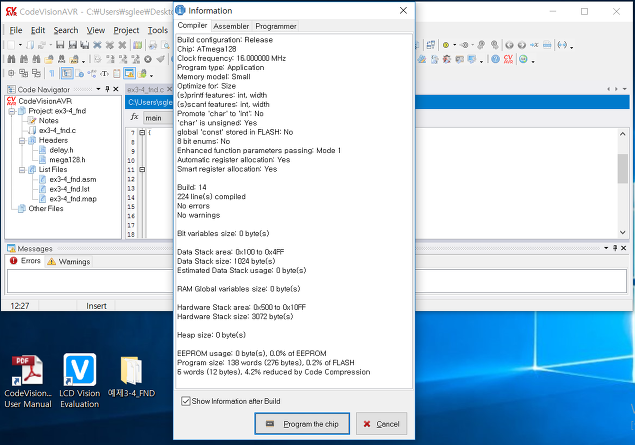Collapse the List Files tree node
635x445 pixels.
click(22, 170)
